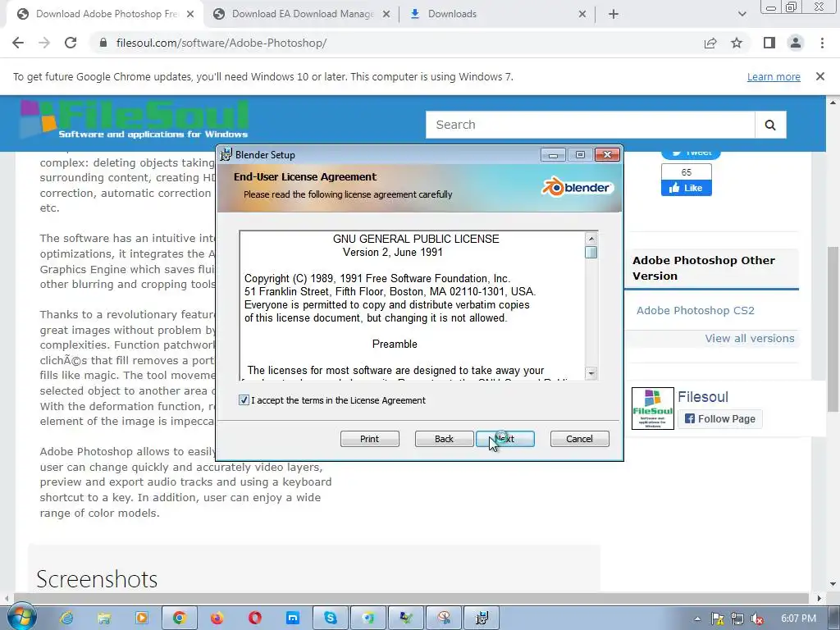This screenshot has width=840, height=630.
Task: Click network status tray icon
Action: [x=737, y=619]
